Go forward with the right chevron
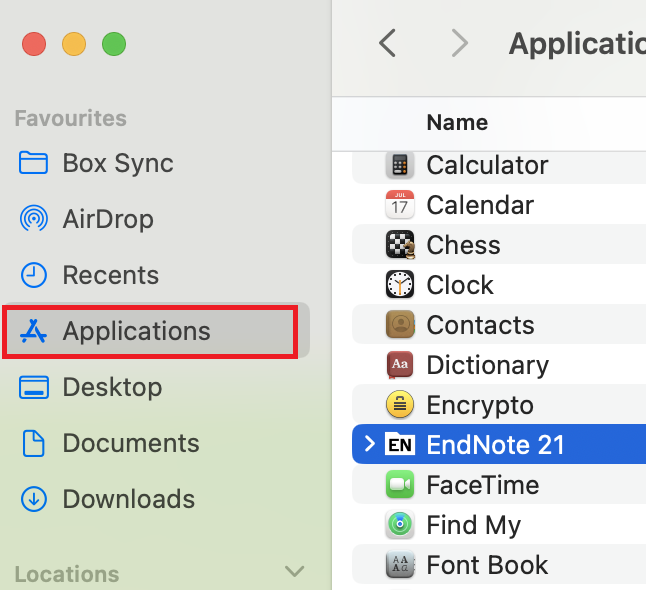The width and height of the screenshot is (646, 590). point(459,43)
